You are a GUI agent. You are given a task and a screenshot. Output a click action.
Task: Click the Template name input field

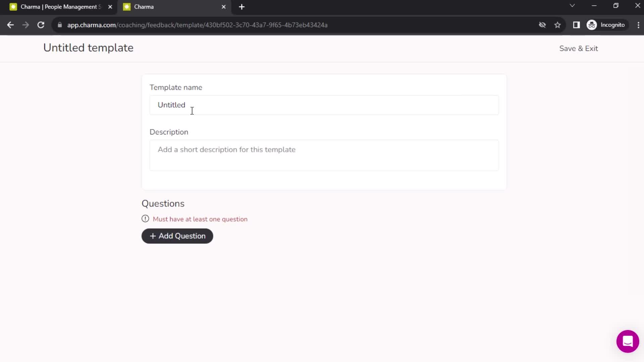[325, 105]
